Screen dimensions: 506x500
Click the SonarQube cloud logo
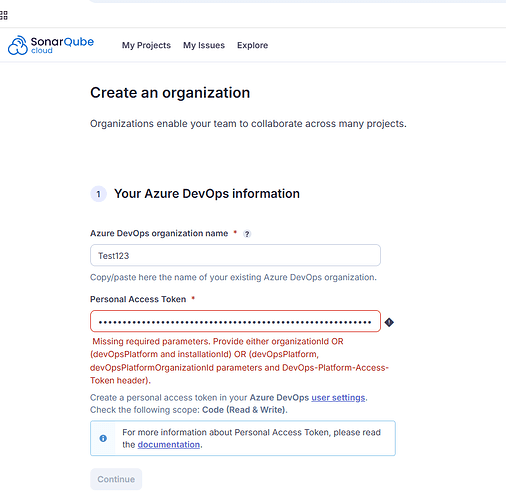(51, 45)
